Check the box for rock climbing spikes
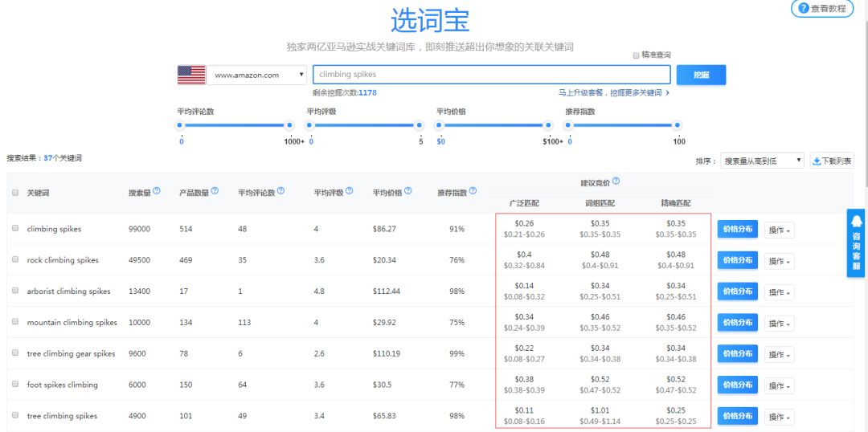868x432 pixels. (15, 259)
